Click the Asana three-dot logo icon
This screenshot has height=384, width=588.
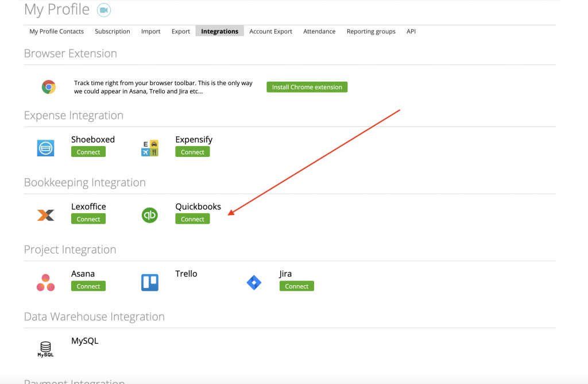pyautogui.click(x=46, y=282)
